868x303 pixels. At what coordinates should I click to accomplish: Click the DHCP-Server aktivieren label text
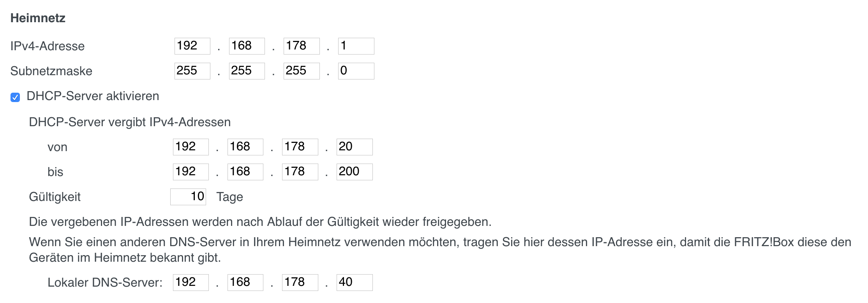pos(93,96)
